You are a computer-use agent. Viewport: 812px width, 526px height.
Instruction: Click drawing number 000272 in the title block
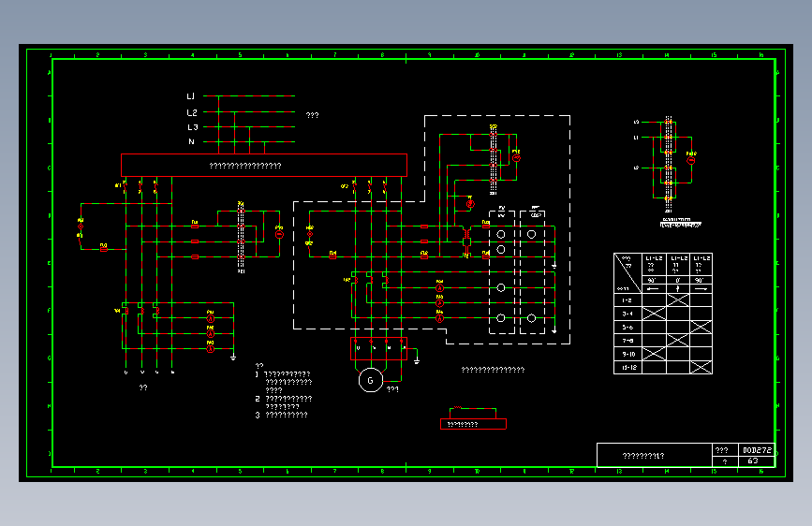757,450
